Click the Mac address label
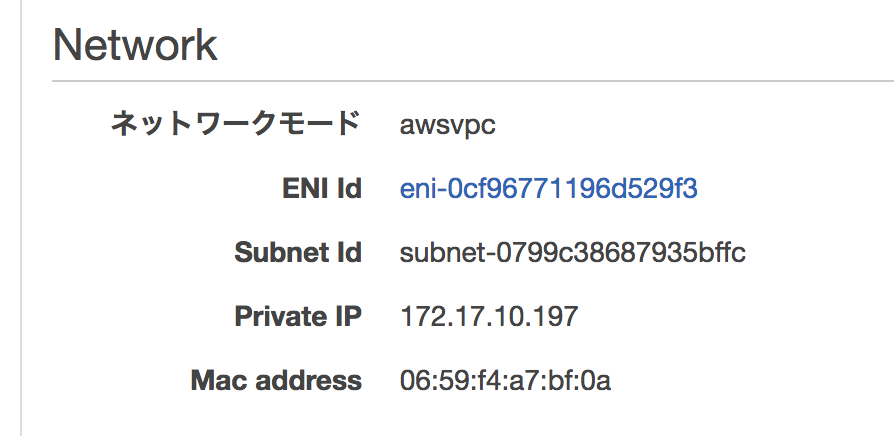894x436 pixels. [276, 380]
